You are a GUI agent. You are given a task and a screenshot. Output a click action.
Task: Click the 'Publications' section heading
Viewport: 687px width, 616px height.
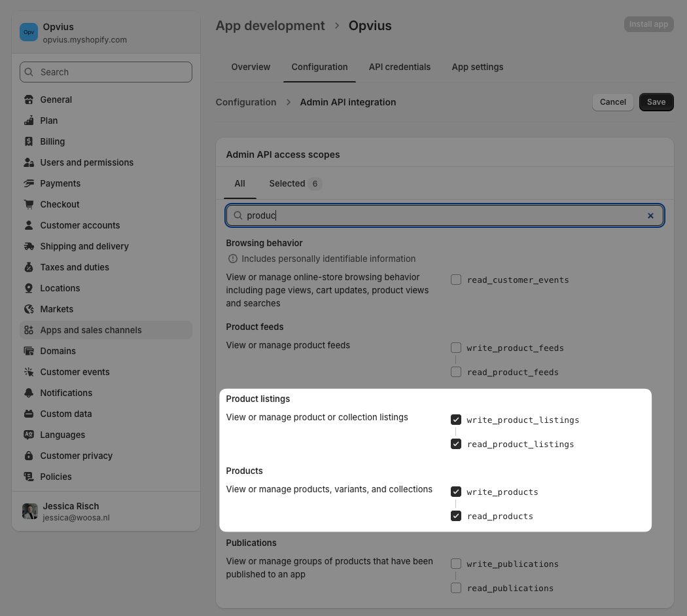pos(251,543)
